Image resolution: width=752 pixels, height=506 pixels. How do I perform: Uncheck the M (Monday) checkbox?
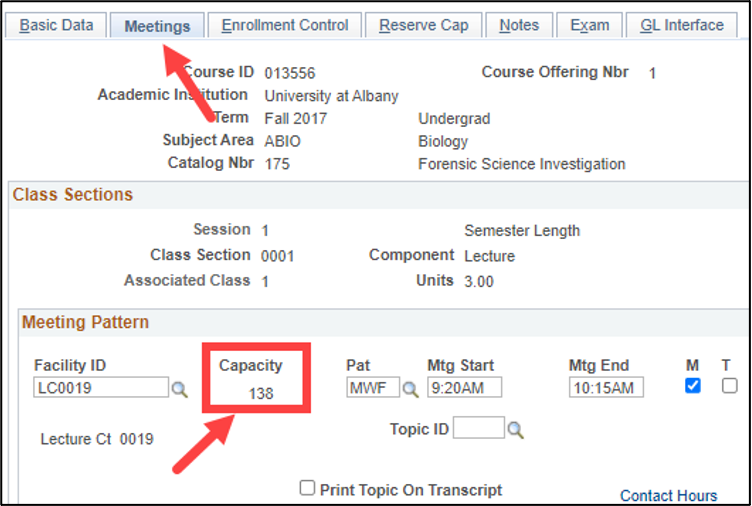(693, 386)
